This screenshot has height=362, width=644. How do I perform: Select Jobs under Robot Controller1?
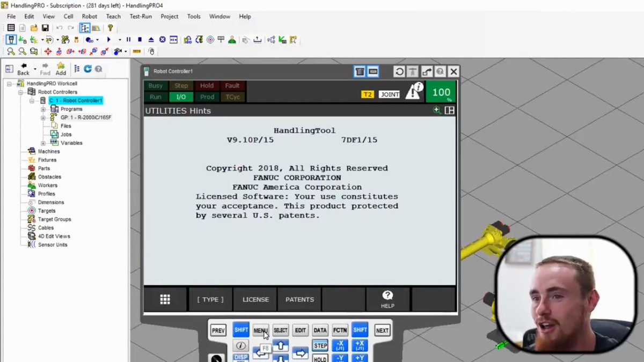66,135
